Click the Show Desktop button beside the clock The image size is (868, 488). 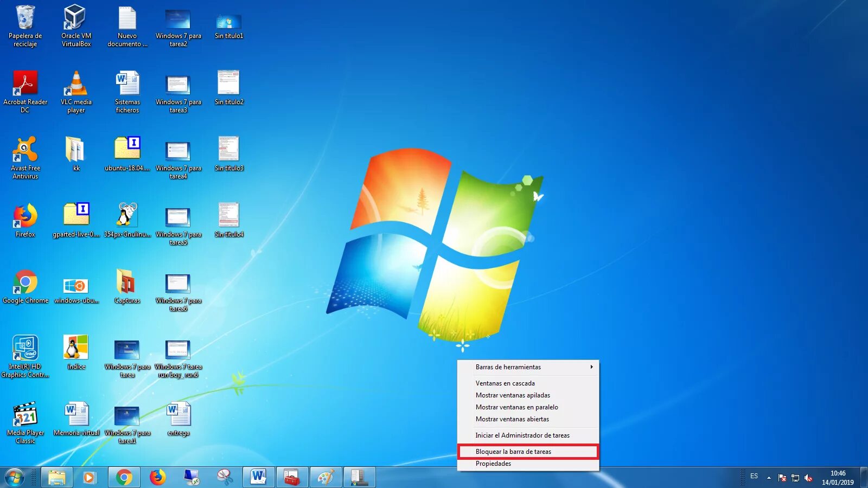[864, 477]
